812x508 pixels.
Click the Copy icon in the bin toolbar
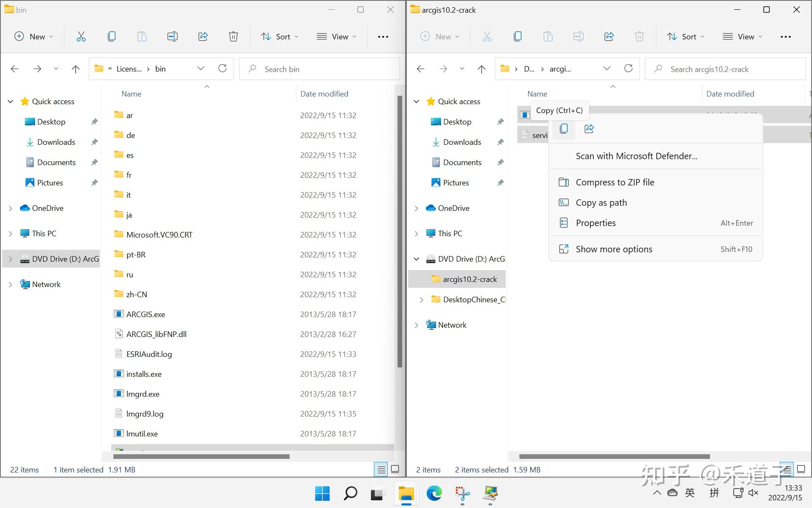pyautogui.click(x=112, y=36)
